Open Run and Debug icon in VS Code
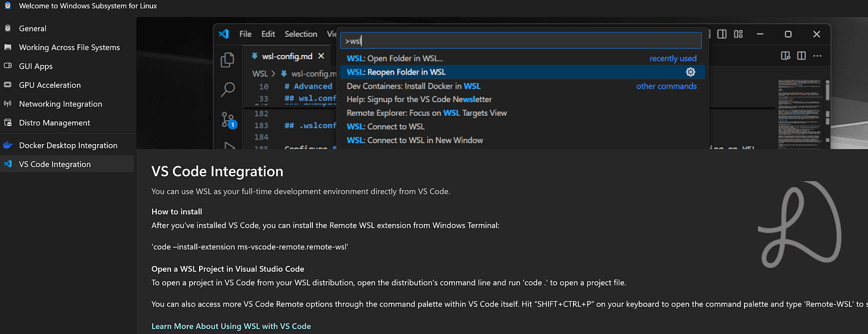868x334 pixels. tap(229, 145)
